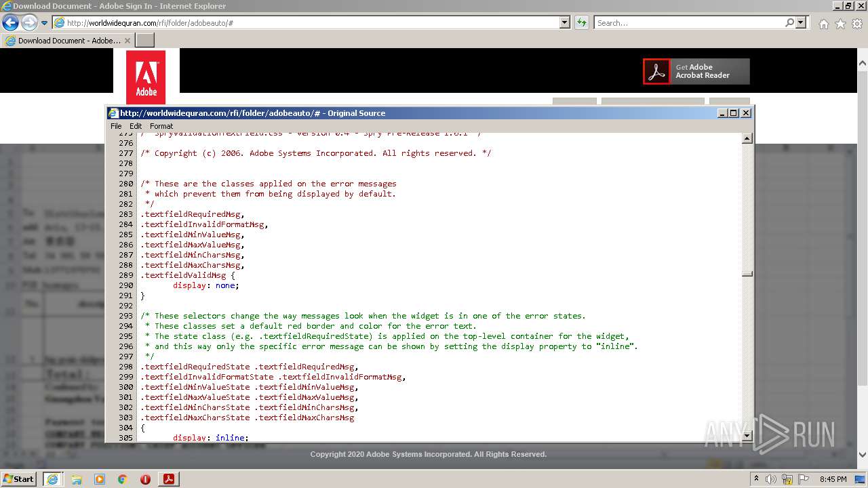Click the .textfieldMaxCharsMsg line 288
The height and width of the screenshot is (488, 868).
pos(193,265)
